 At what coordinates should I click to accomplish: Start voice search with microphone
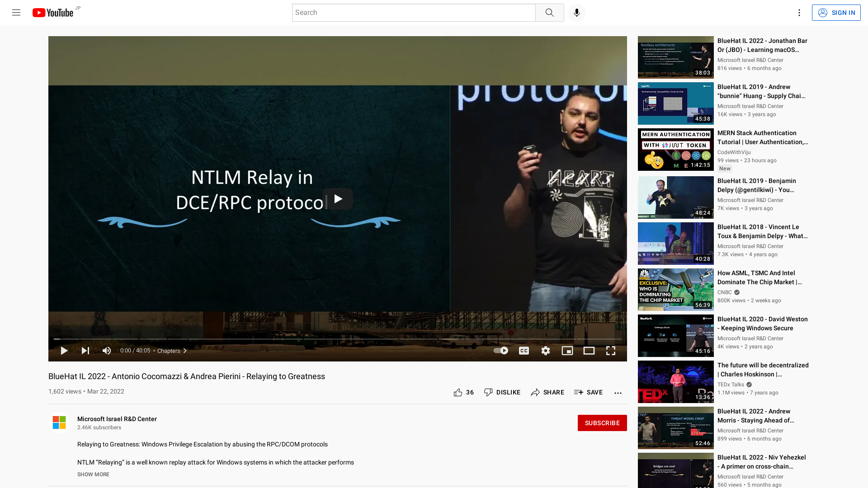(x=576, y=13)
